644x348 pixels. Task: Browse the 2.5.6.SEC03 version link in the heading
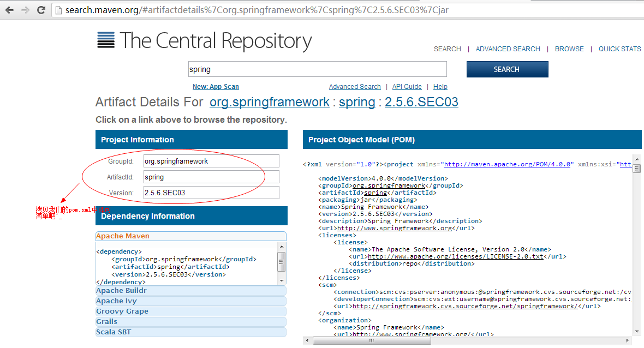coord(421,102)
